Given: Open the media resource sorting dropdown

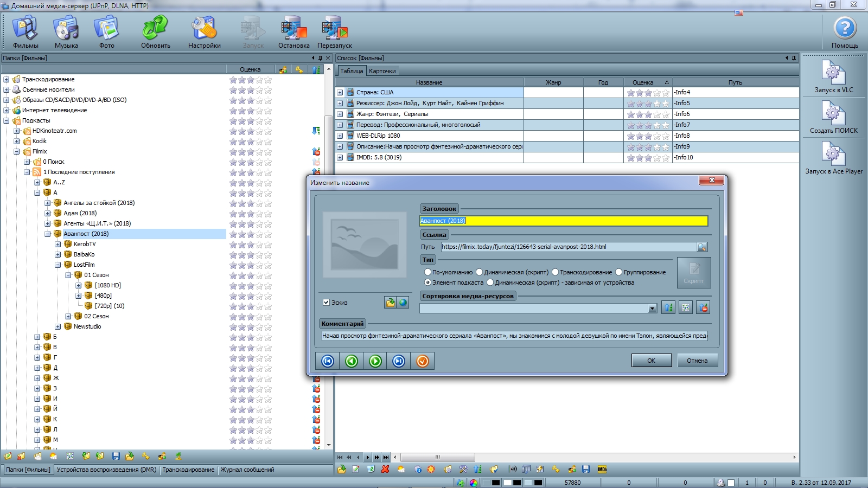Looking at the screenshot, I should tap(652, 309).
